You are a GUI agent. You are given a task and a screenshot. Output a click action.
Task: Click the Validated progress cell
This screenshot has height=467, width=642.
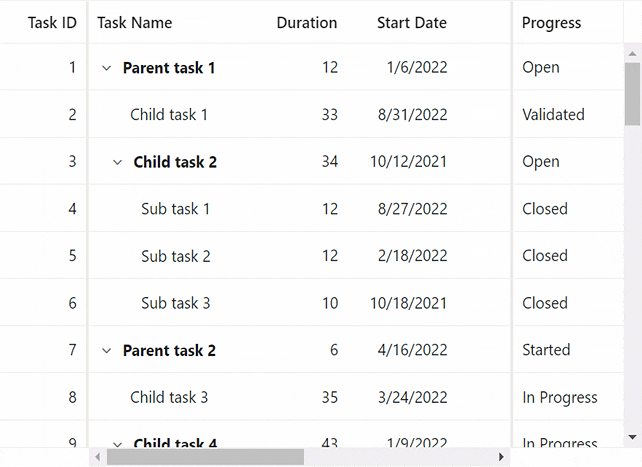[x=553, y=115]
